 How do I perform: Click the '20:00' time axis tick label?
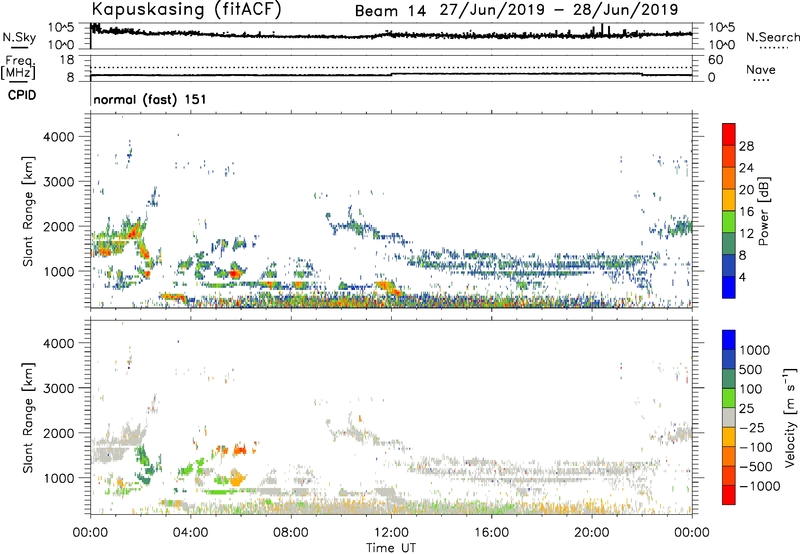pyautogui.click(x=591, y=533)
